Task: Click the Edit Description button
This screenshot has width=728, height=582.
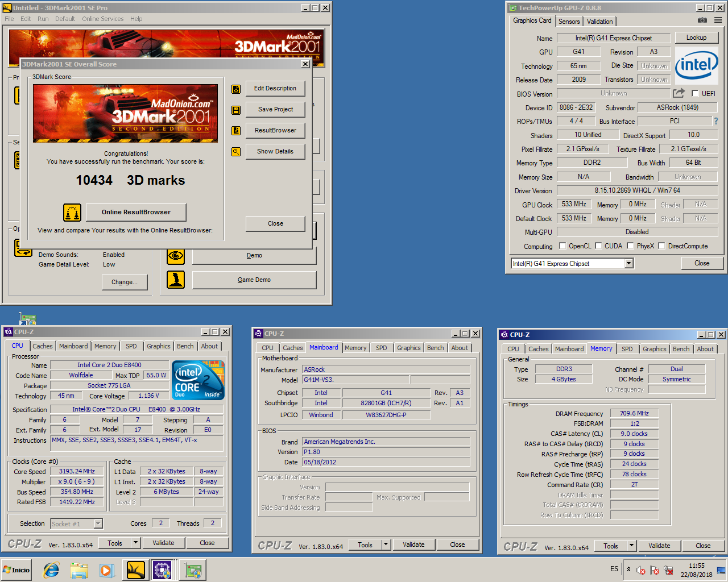Action: (275, 88)
